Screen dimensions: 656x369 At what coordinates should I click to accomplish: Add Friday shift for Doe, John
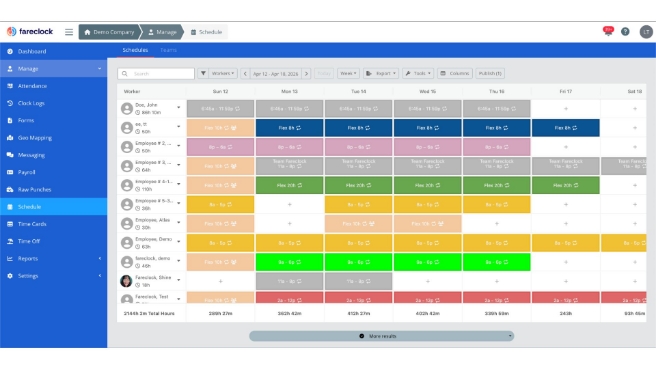(x=566, y=109)
